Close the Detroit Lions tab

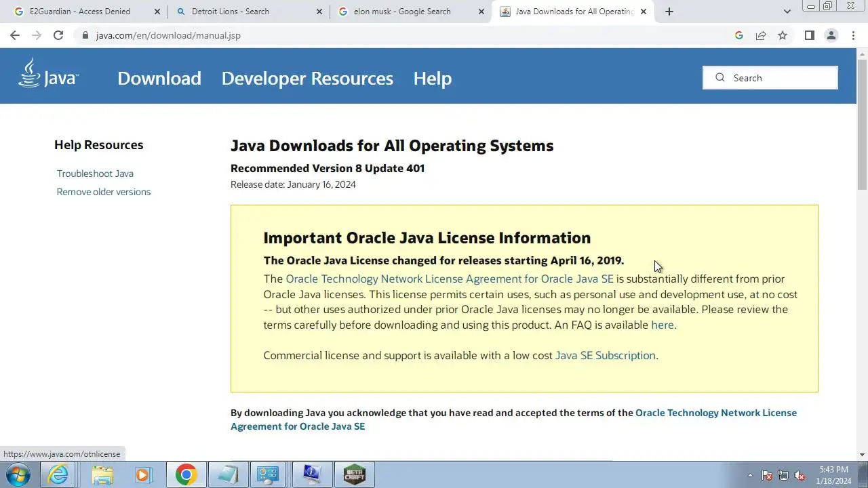[319, 12]
